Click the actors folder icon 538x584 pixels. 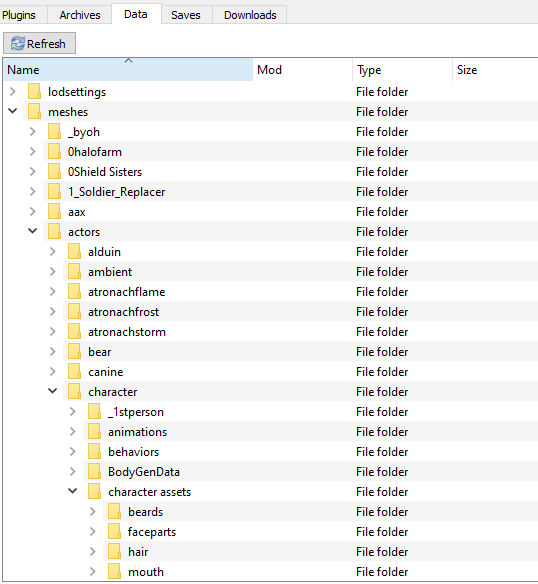tap(54, 232)
